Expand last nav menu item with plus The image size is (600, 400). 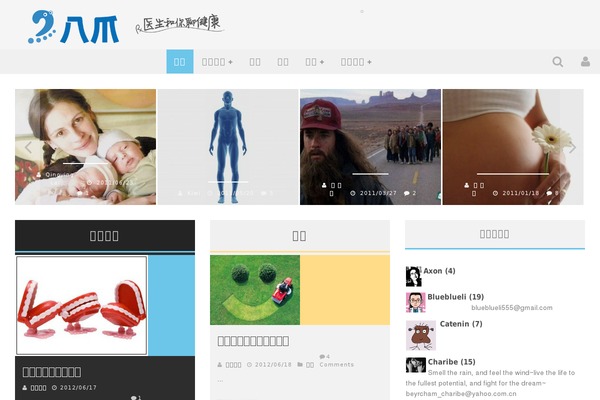[356, 62]
